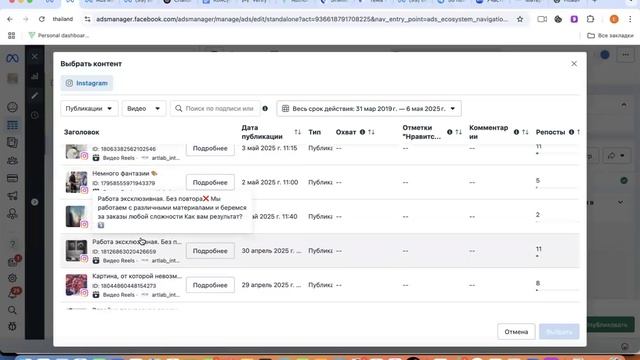Viewport: 640px width, 360px height.
Task: Click Подробнее for Работа эксклюзивная post
Action: (210, 251)
